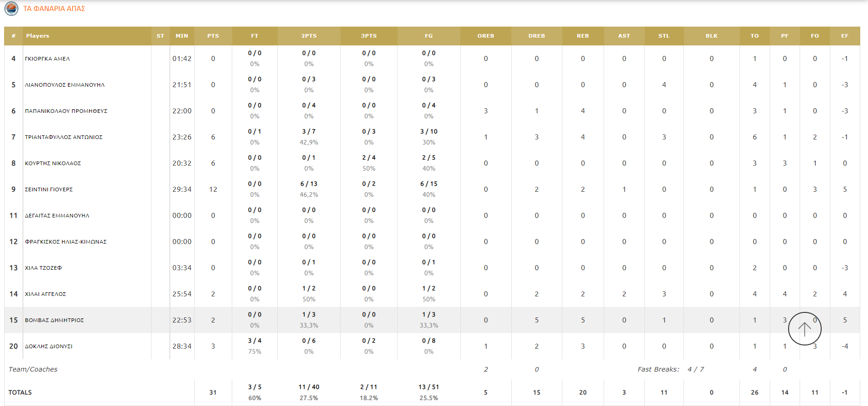Select player ΚΟΥΡΤΗΣ ΝΙΚΟΛΑΟΣ
Viewport: 868px width, 406px height.
coord(53,163)
